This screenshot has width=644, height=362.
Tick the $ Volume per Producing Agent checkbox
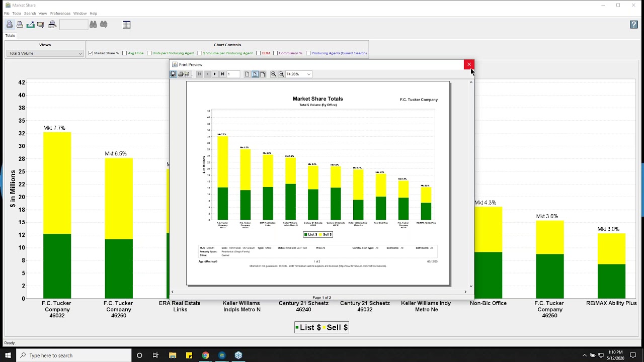(200, 53)
